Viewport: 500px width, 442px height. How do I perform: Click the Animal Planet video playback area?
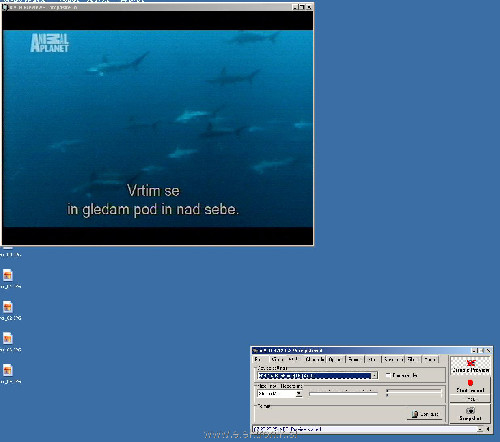click(x=157, y=128)
